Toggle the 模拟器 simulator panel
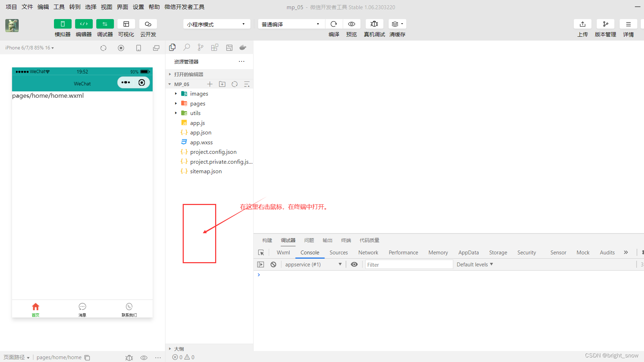The height and width of the screenshot is (362, 644). pyautogui.click(x=62, y=24)
